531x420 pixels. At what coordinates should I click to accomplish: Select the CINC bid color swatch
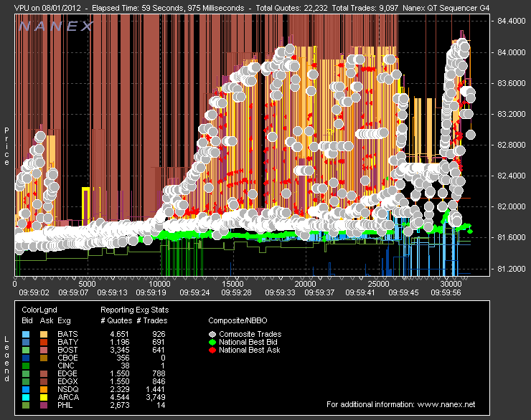[26, 366]
